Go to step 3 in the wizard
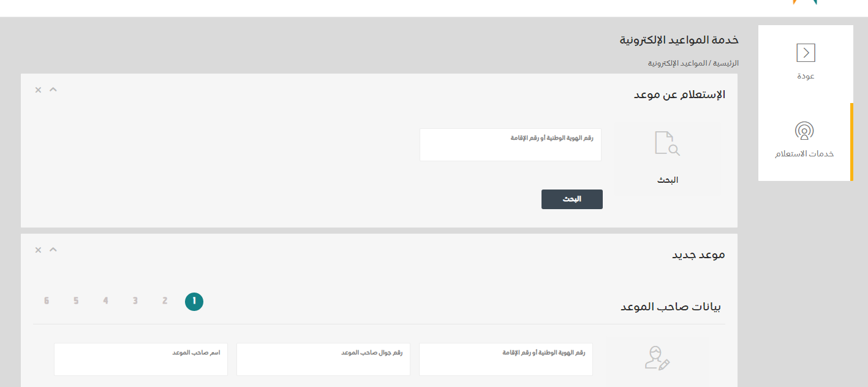The height and width of the screenshot is (387, 868). coord(135,301)
